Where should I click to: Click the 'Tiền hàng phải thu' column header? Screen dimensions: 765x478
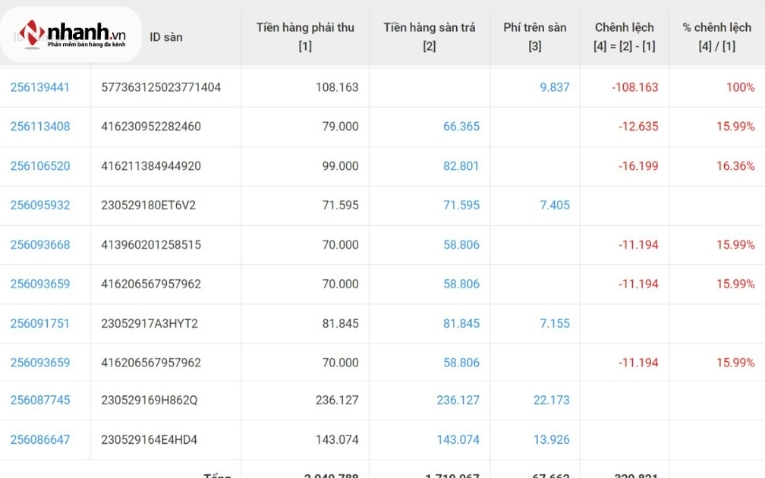pyautogui.click(x=305, y=37)
